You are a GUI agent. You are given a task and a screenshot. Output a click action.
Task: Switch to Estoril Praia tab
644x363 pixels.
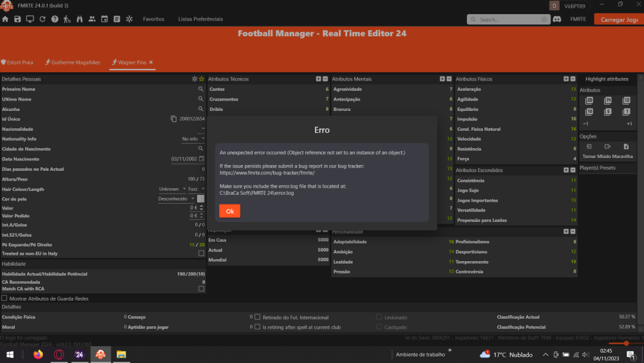click(x=17, y=63)
